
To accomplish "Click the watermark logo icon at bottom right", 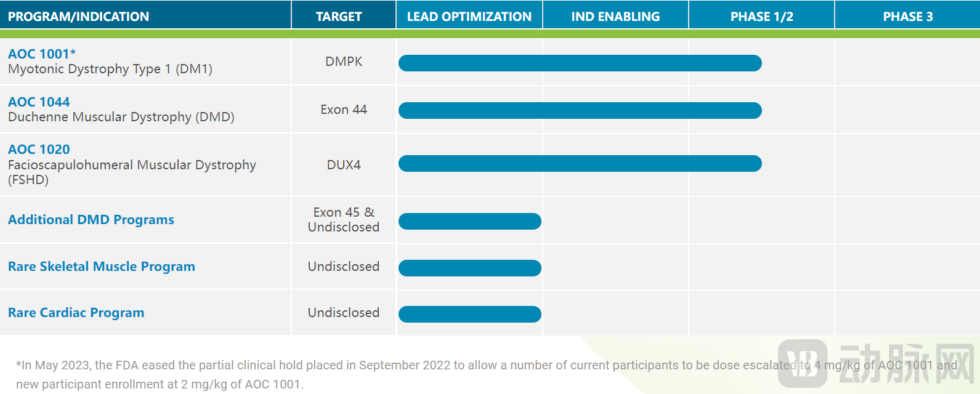I will click(802, 363).
